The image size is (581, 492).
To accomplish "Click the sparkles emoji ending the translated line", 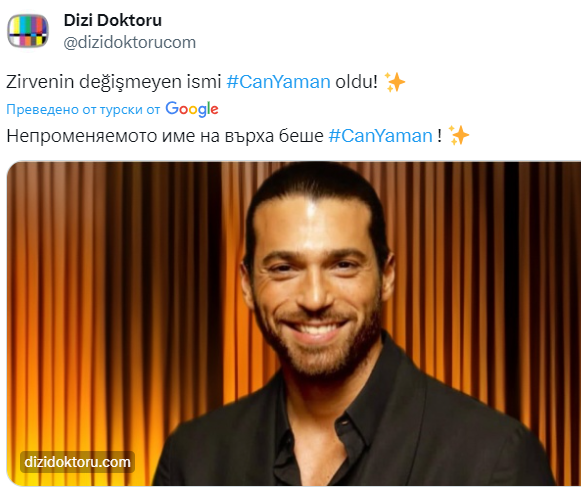I will (x=459, y=135).
